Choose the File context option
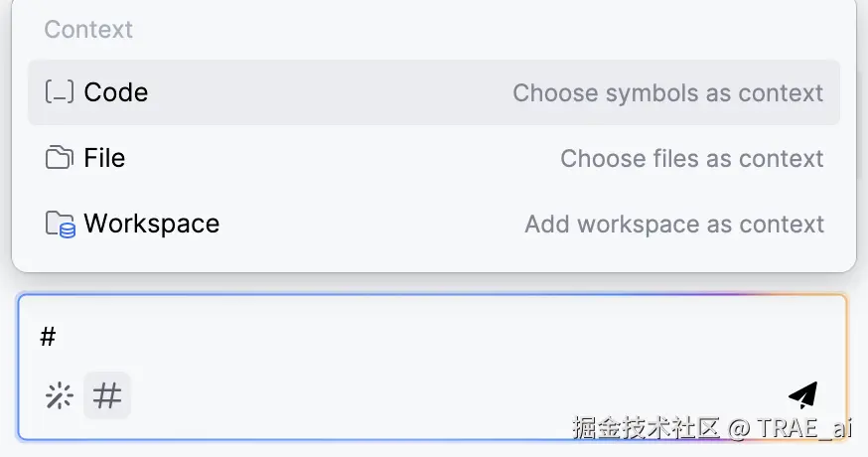The height and width of the screenshot is (457, 868). click(x=104, y=158)
